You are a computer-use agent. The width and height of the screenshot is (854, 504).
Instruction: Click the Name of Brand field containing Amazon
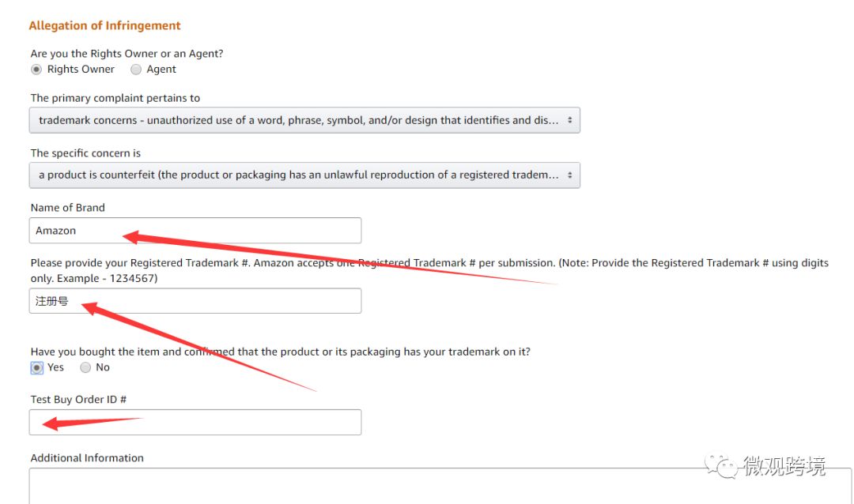click(195, 231)
